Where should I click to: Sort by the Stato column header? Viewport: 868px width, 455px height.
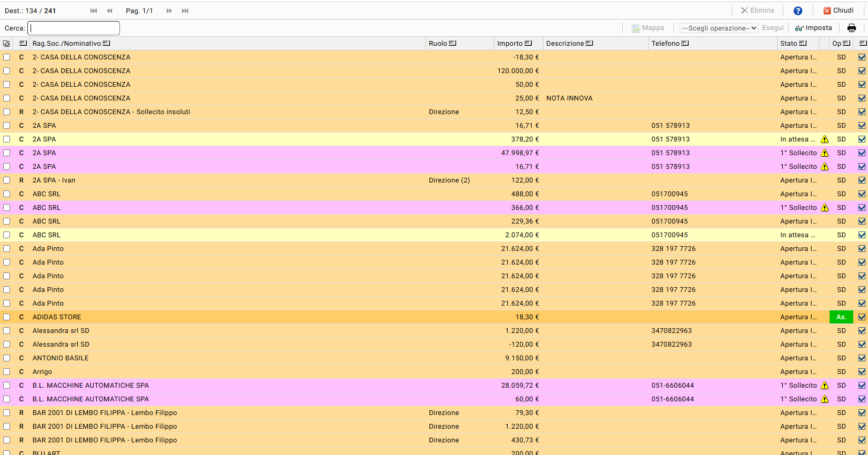pos(789,44)
